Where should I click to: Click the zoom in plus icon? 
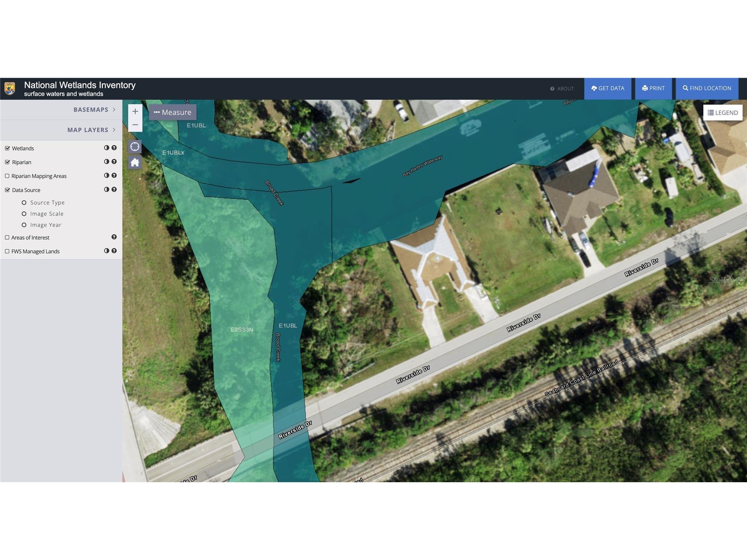(x=135, y=112)
